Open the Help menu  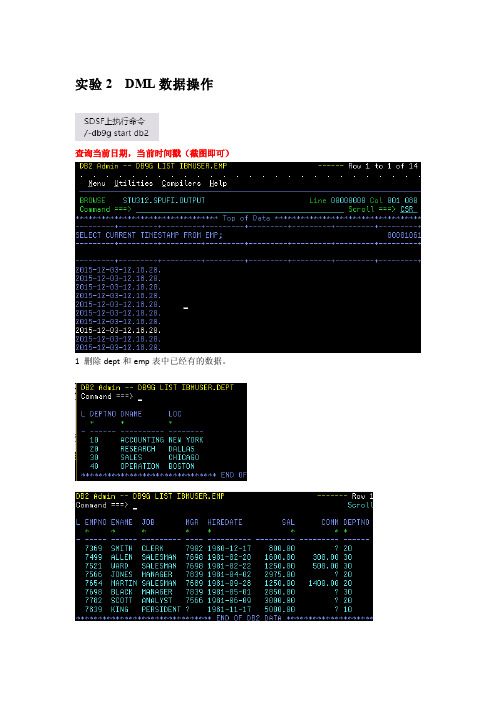click(218, 183)
